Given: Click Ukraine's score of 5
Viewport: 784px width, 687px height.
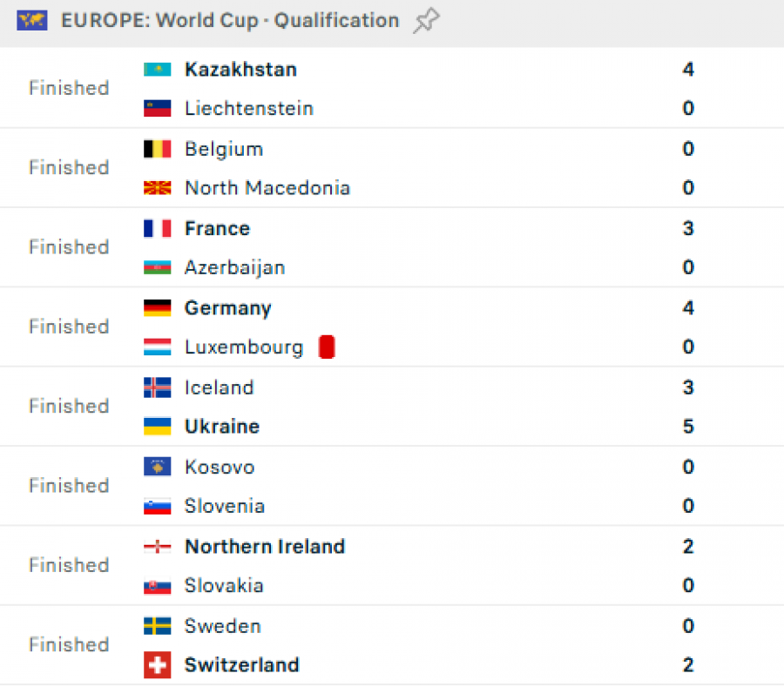Looking at the screenshot, I should point(688,427).
